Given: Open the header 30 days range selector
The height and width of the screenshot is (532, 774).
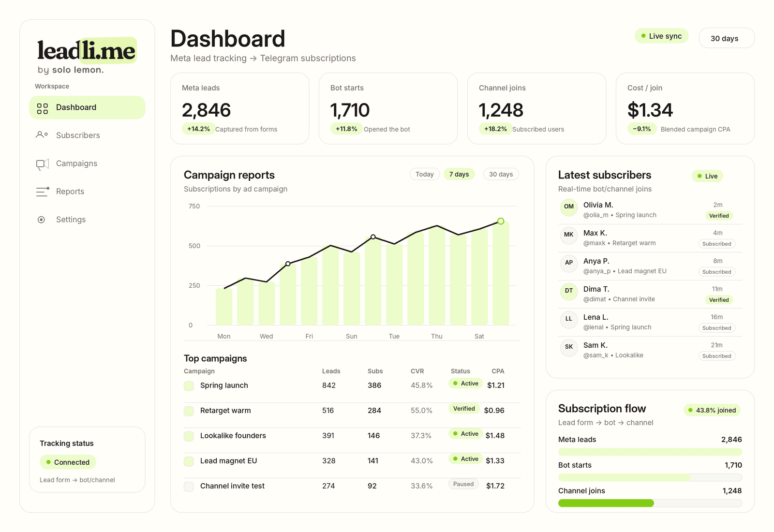Looking at the screenshot, I should click(x=727, y=38).
